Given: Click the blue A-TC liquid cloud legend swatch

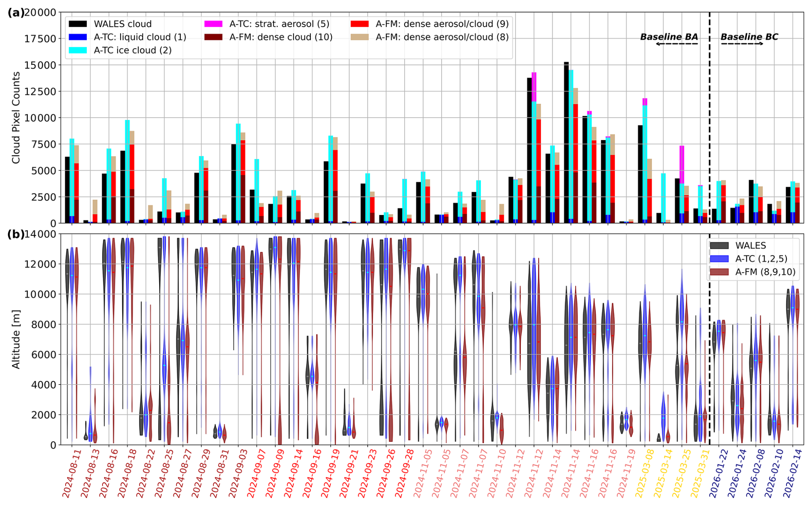Looking at the screenshot, I should coord(78,37).
